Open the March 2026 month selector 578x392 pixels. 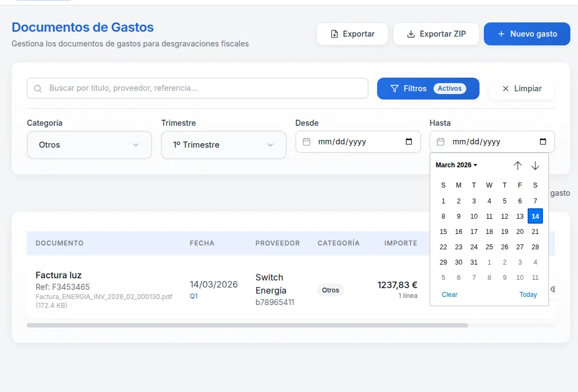455,165
